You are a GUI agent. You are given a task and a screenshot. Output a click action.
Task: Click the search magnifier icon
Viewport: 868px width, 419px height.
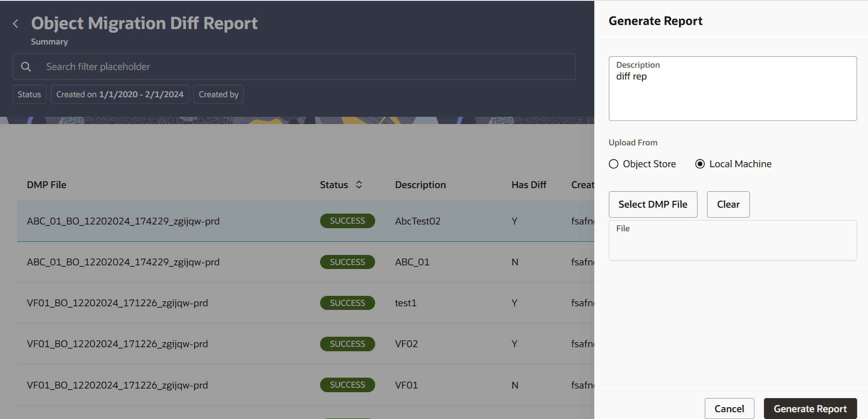26,66
